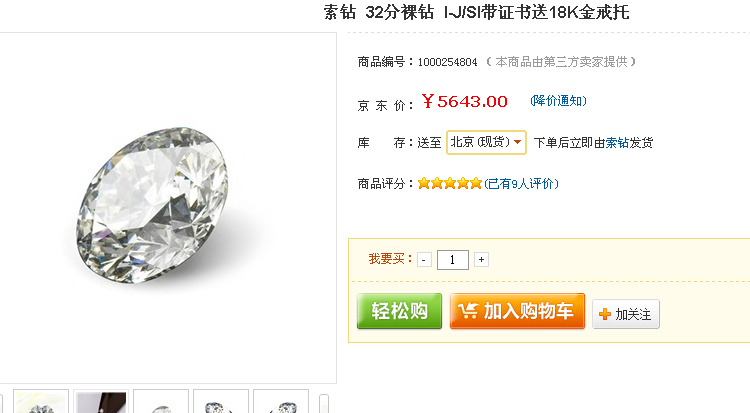Open the 索钻 seller link

(x=617, y=143)
